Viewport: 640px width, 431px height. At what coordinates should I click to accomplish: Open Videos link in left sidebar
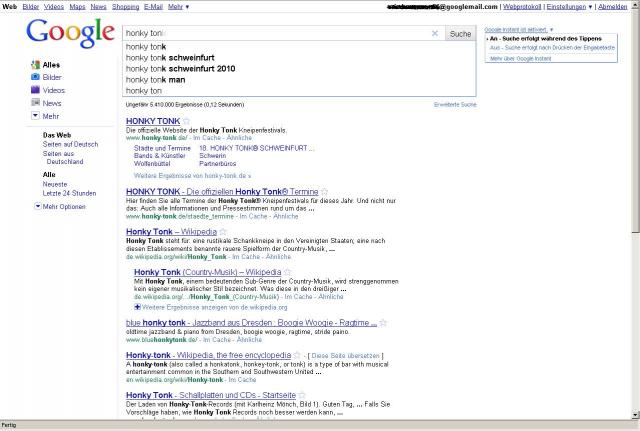[x=54, y=90]
